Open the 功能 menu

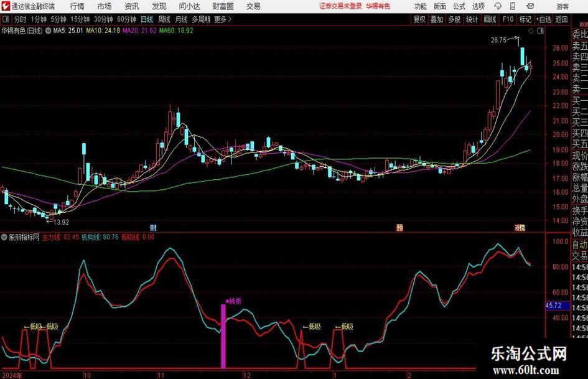(421, 6)
